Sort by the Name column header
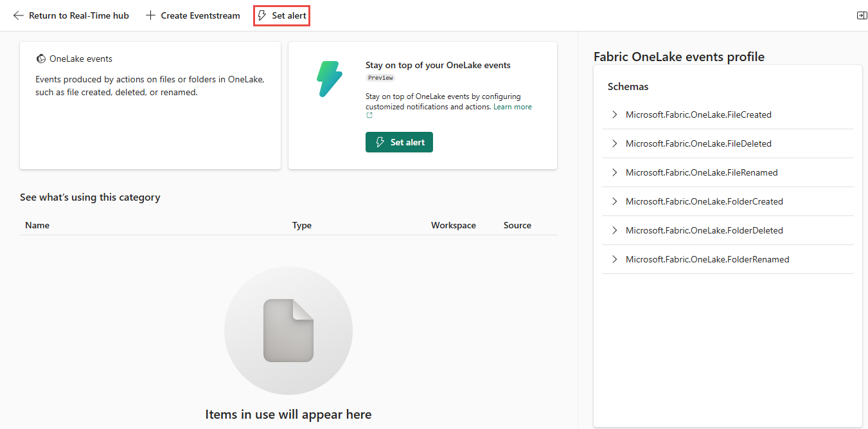 point(37,225)
